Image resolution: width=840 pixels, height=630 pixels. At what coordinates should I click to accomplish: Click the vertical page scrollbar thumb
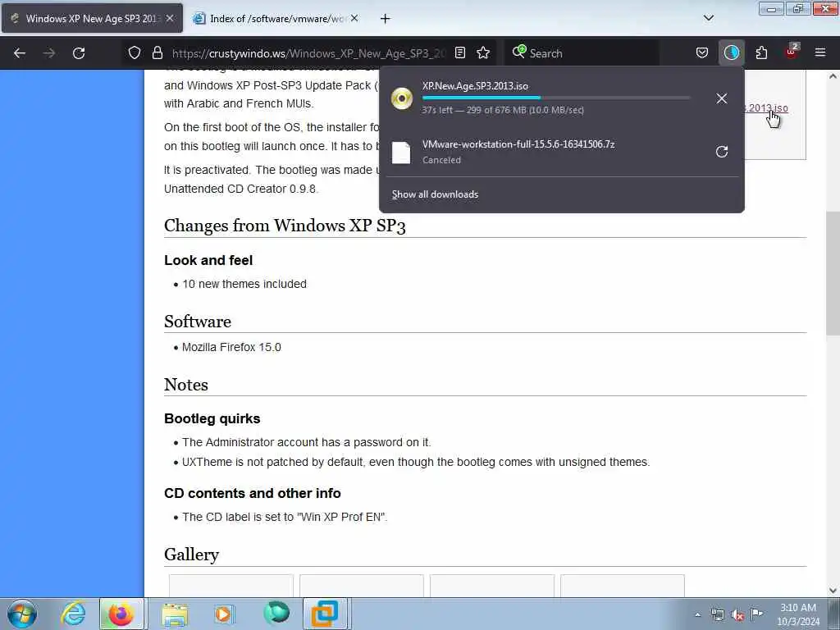(833, 273)
